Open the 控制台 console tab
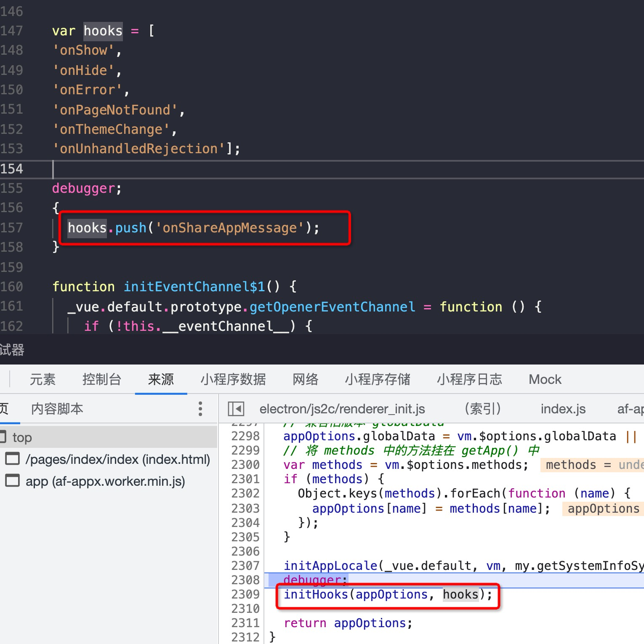Viewport: 644px width, 644px height. pyautogui.click(x=102, y=379)
